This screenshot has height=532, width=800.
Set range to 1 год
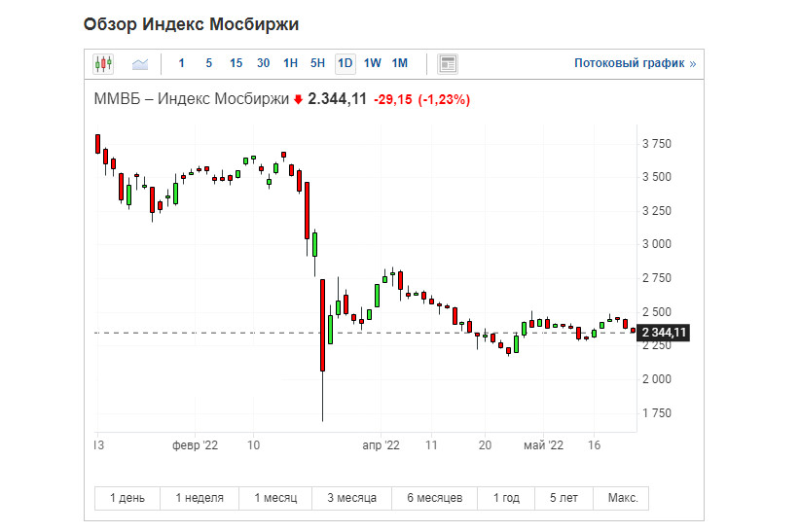(506, 498)
